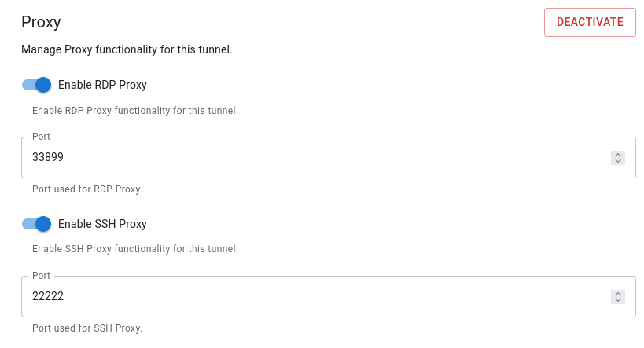Viewport: 644px width, 348px height.
Task: Click the RDP port field containing 33899
Action: click(315, 158)
